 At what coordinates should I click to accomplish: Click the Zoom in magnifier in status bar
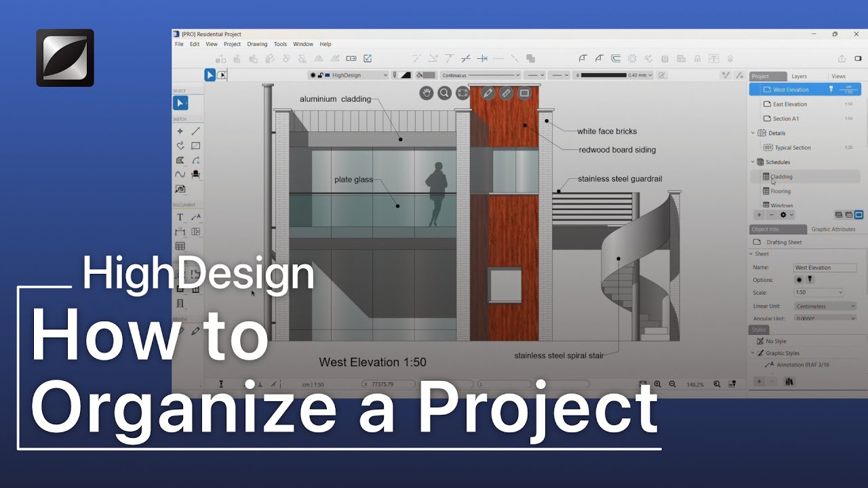[x=657, y=384]
